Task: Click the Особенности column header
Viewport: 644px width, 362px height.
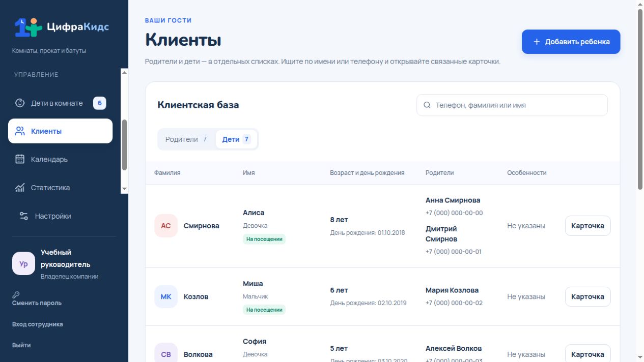Action: [x=526, y=173]
